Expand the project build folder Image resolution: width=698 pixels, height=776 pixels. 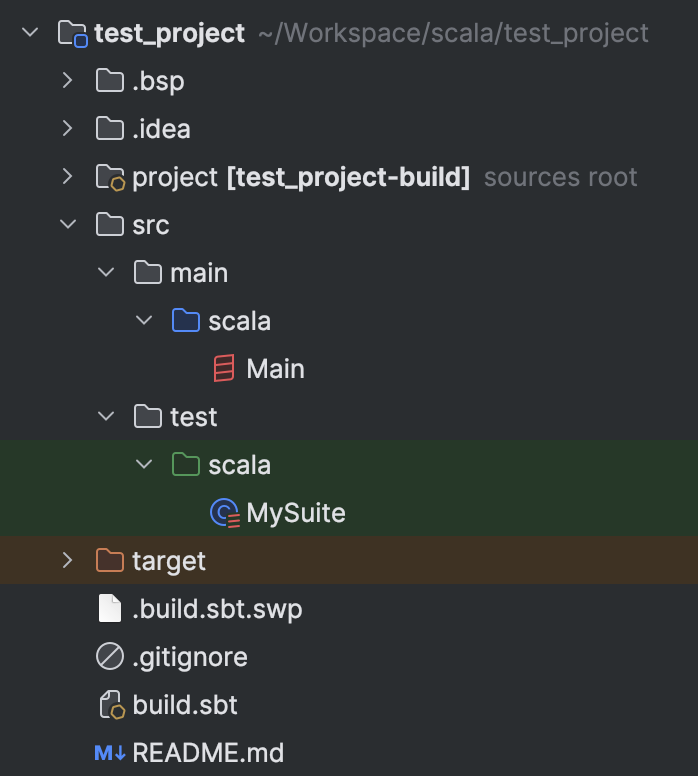coord(68,177)
